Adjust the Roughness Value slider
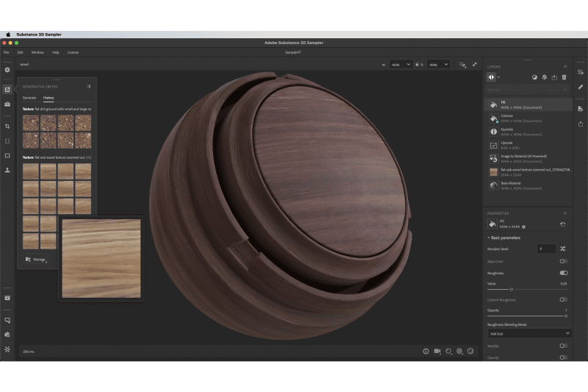Image resolution: width=588 pixels, height=392 pixels. point(511,289)
